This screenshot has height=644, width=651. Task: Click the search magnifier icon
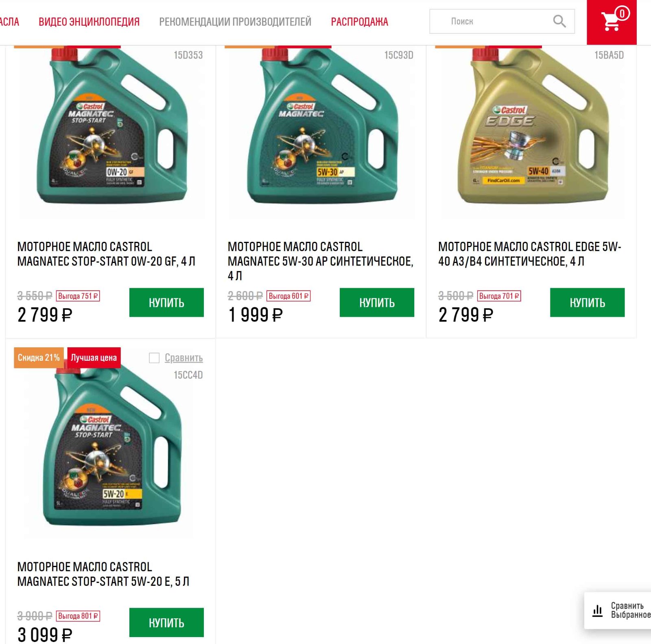click(559, 21)
